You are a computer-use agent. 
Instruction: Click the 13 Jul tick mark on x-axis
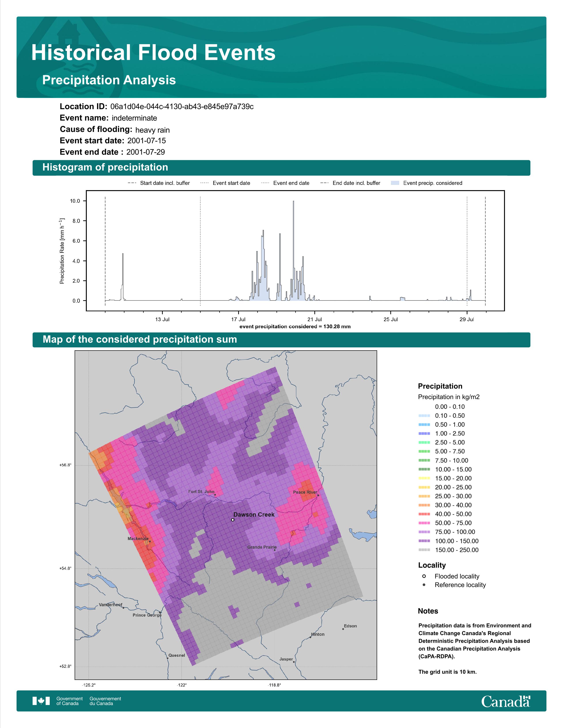pos(162,312)
